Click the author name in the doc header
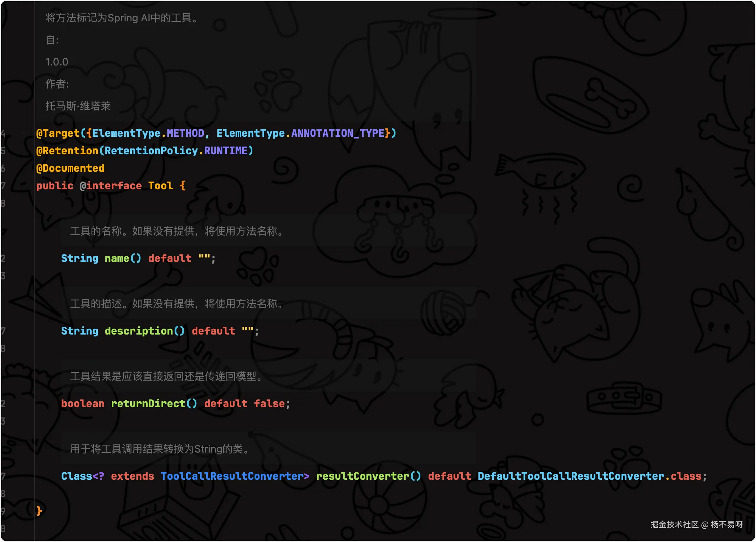 point(78,106)
